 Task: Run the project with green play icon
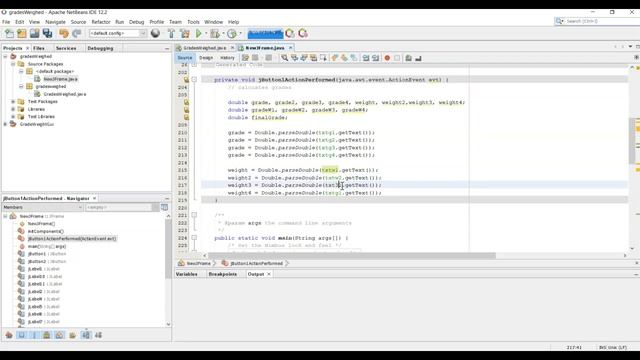click(x=199, y=33)
